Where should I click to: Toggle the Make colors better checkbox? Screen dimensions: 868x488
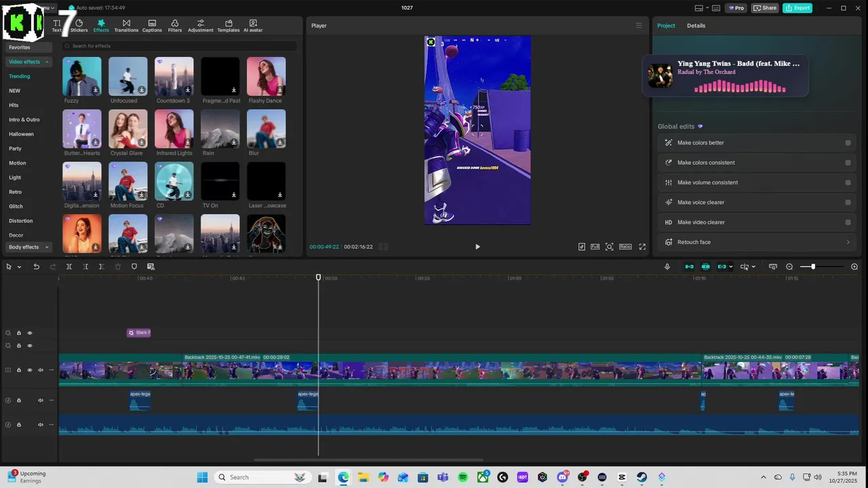coord(848,143)
